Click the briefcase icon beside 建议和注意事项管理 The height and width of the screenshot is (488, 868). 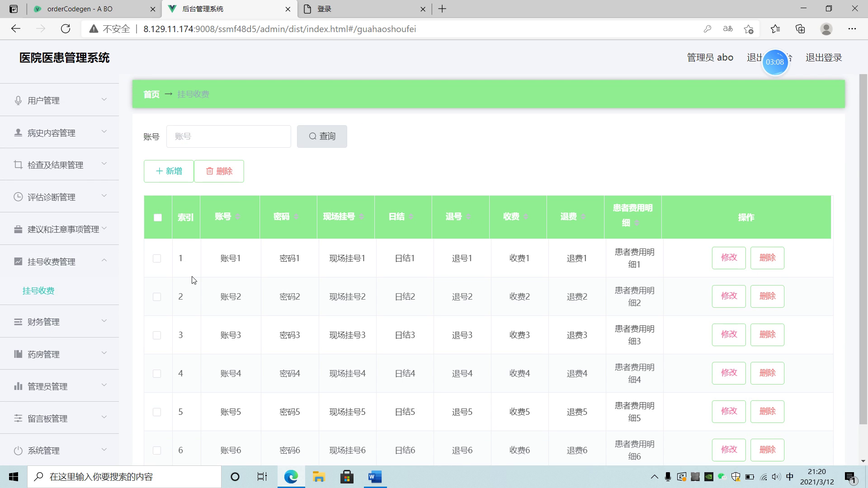click(x=18, y=229)
